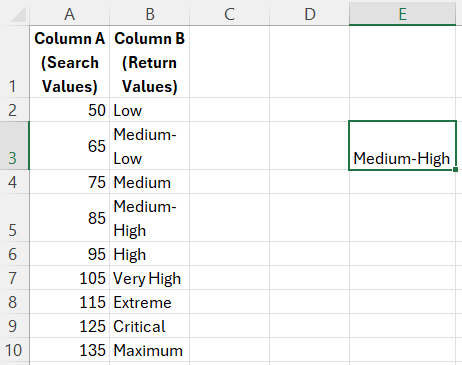The height and width of the screenshot is (365, 462).
Task: Select empty cell E1
Action: [x=402, y=62]
